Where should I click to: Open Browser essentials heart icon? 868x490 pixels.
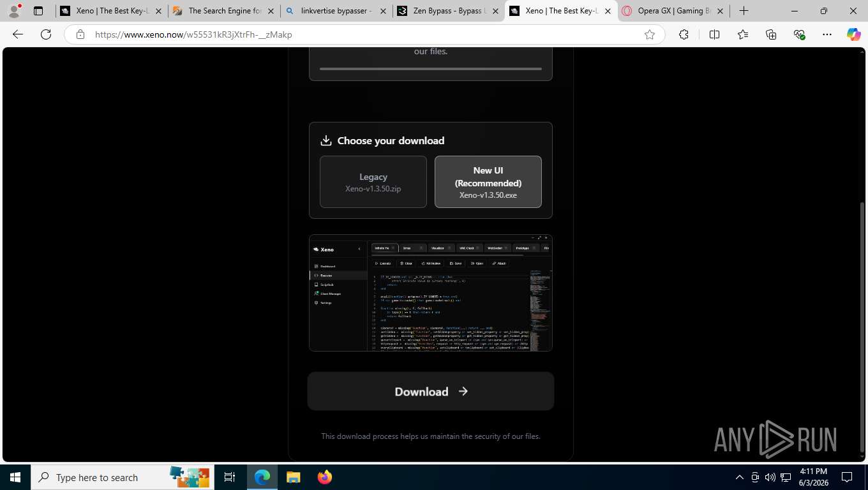[x=799, y=34]
